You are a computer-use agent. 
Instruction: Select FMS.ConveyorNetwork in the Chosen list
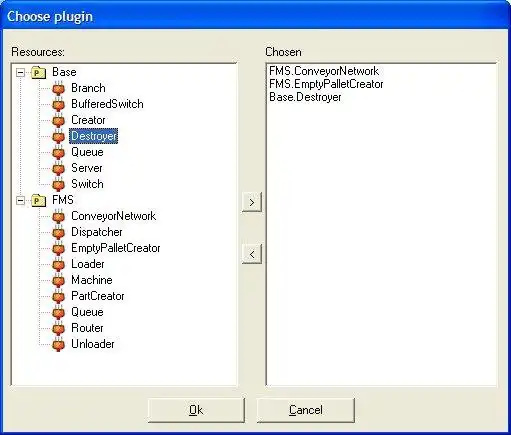pos(324,71)
